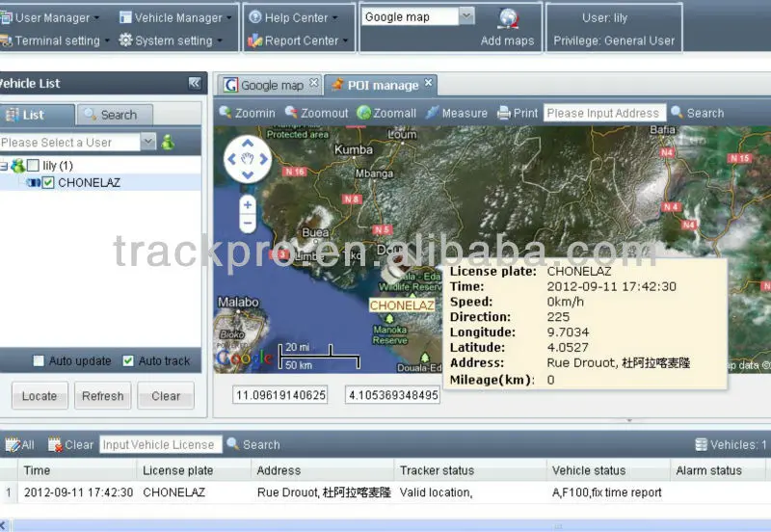Click the map zoom-in plus button
Screen dimensions: 771x532
(x=248, y=204)
